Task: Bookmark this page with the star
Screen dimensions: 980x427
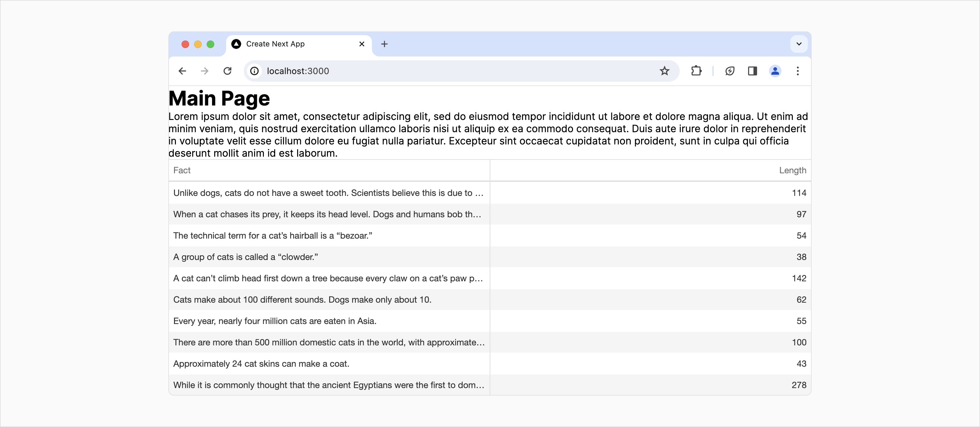Action: (x=664, y=71)
